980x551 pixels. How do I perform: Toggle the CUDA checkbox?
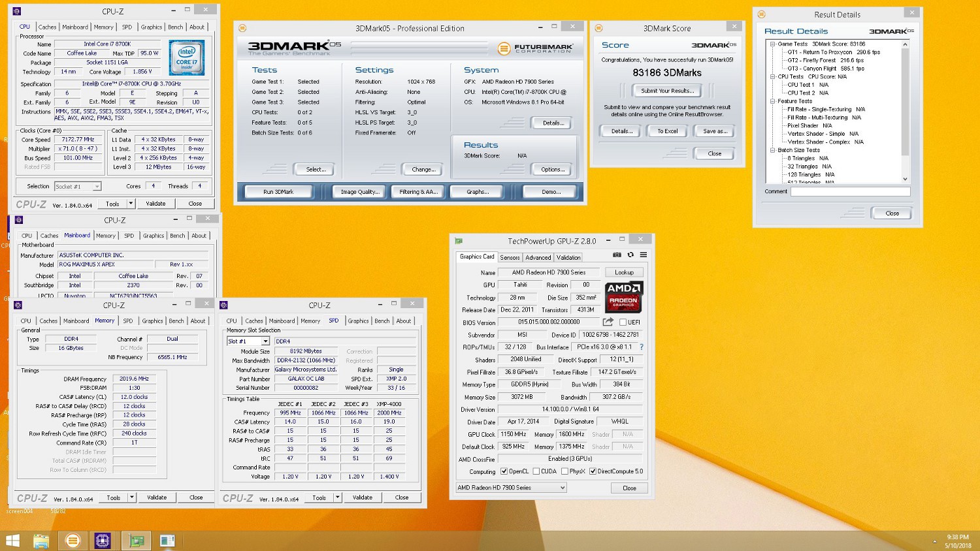(x=536, y=471)
